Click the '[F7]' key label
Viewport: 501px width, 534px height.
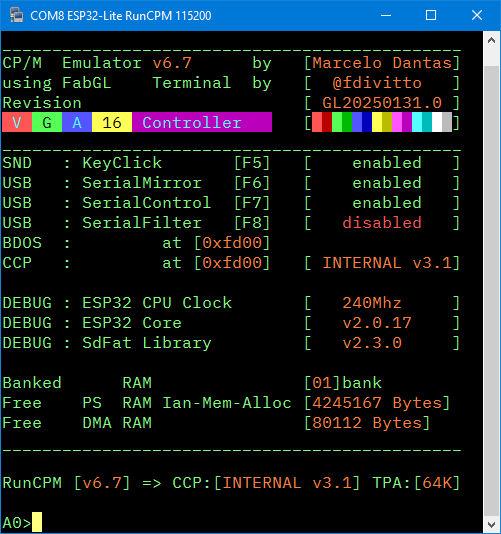[x=252, y=203]
